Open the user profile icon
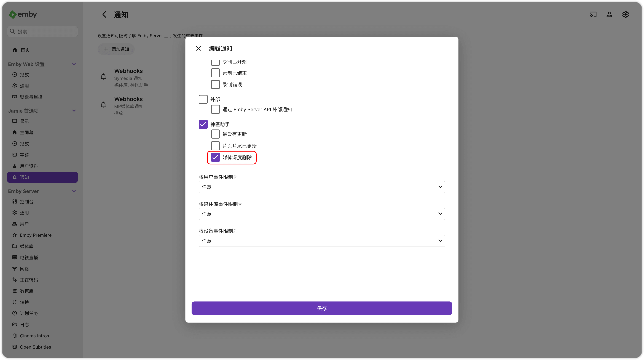This screenshot has height=360, width=644. [x=609, y=15]
